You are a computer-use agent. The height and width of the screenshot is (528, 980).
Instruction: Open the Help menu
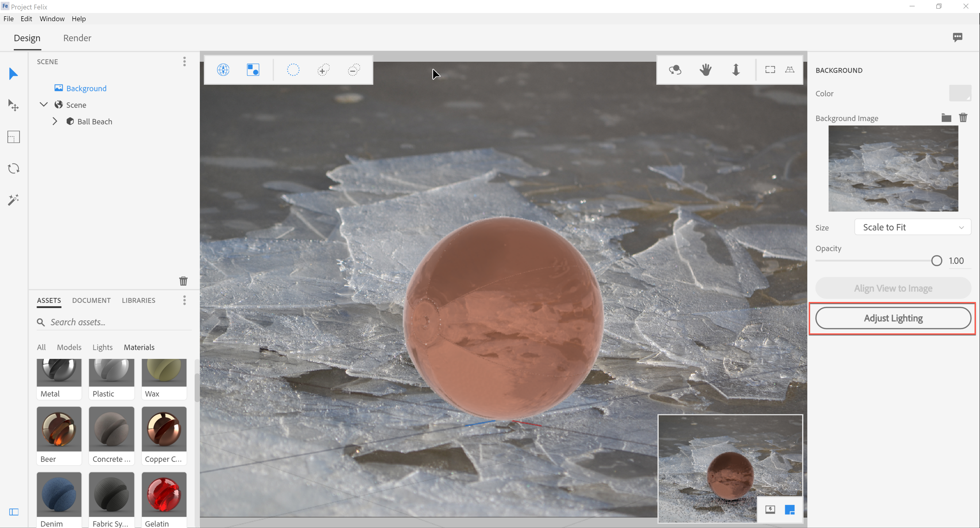pos(79,19)
